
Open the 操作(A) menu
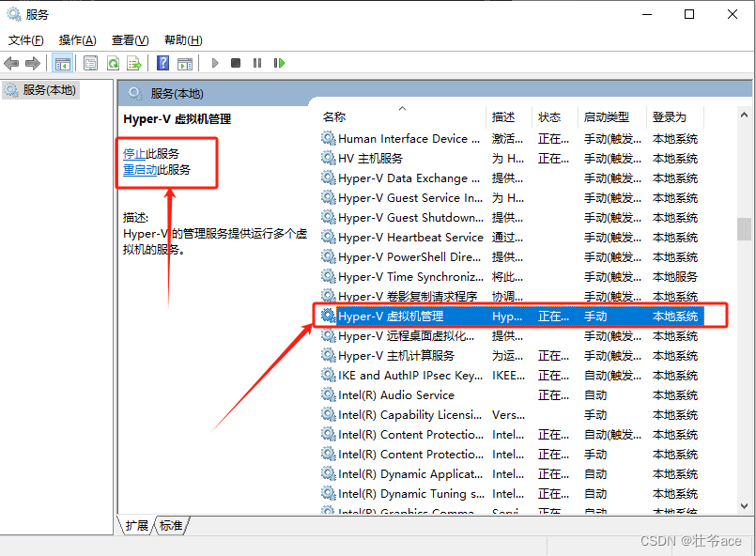78,40
